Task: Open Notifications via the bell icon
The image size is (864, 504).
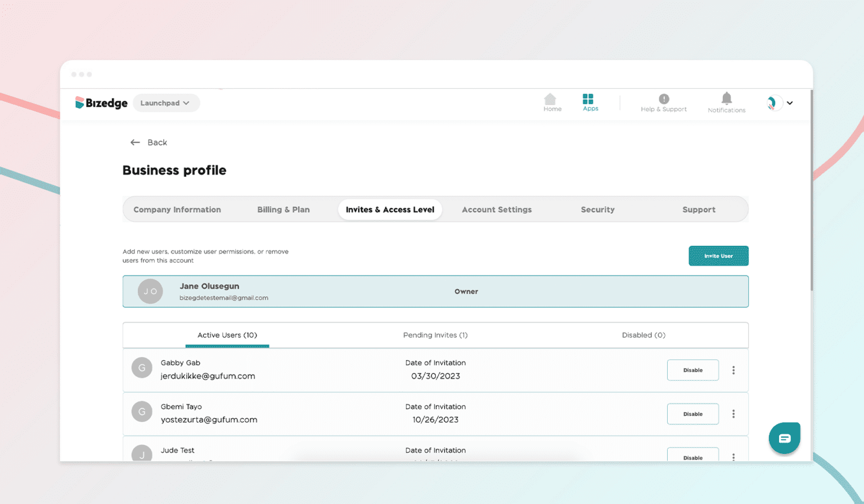Action: tap(726, 100)
